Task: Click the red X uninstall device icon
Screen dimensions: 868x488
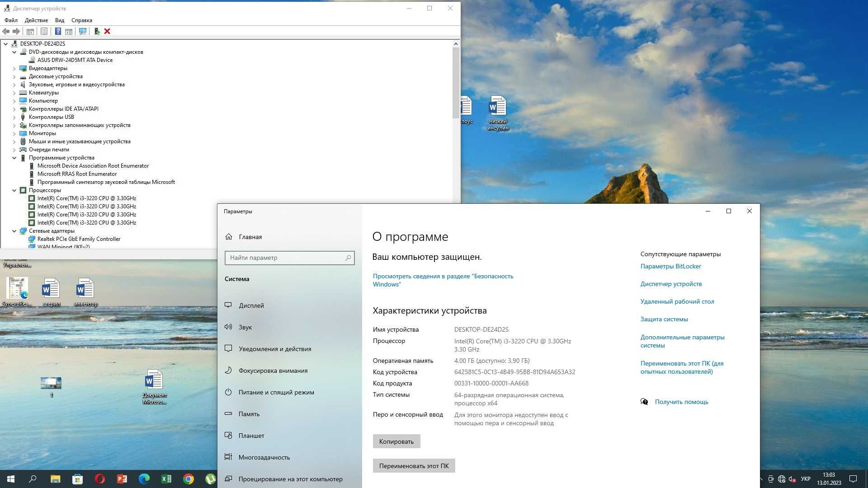Action: [x=107, y=31]
